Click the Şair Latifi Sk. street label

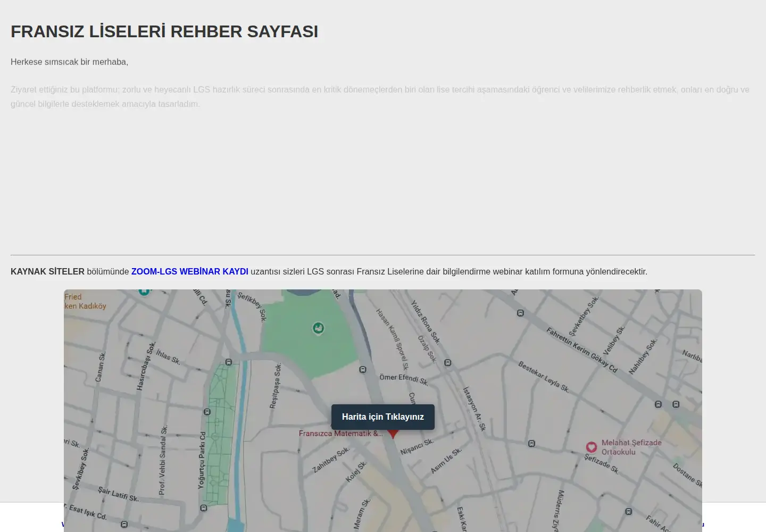click(118, 494)
